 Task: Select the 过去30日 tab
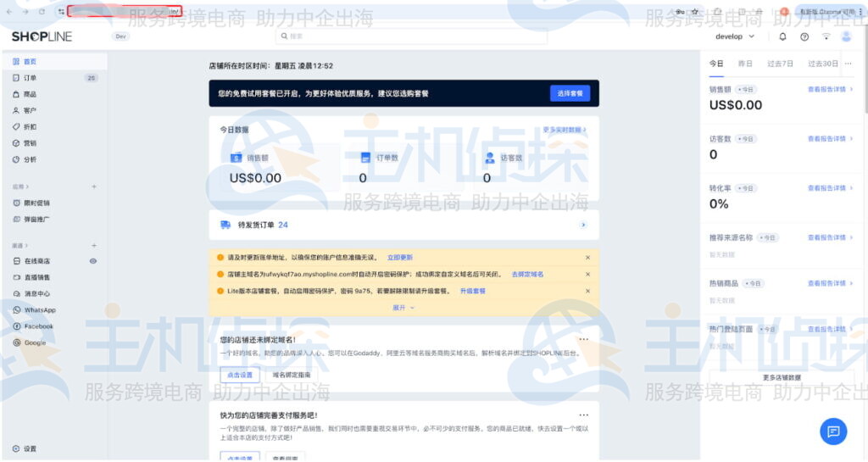click(822, 64)
